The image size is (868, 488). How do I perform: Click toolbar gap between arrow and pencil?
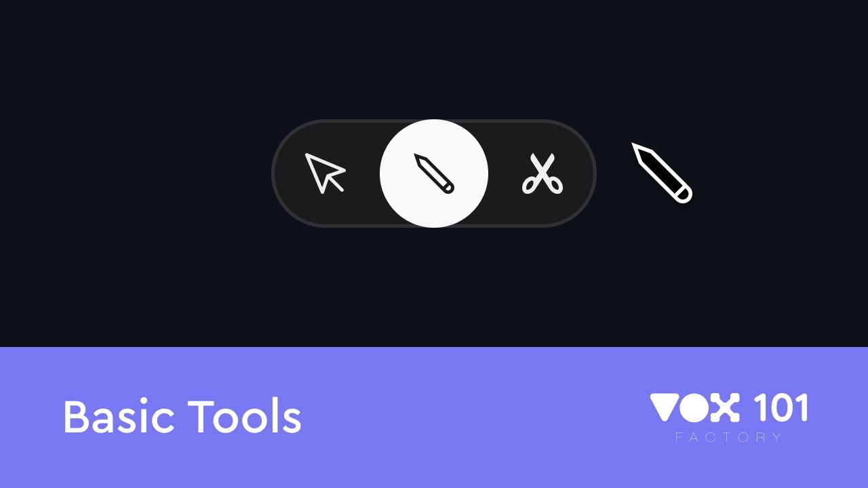[x=363, y=174]
